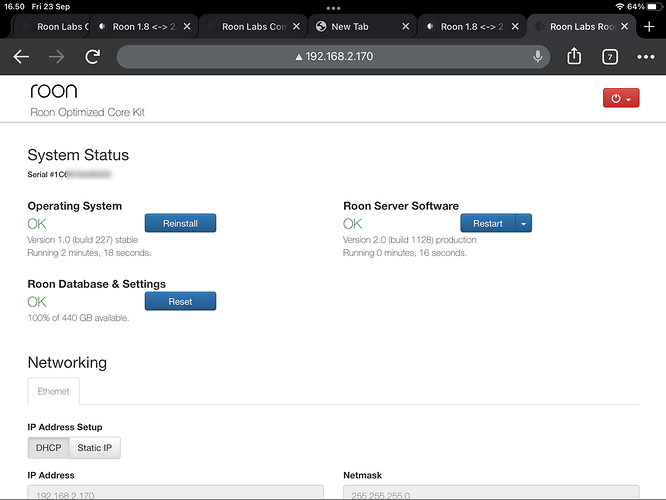Click the IP Address field

click(175, 492)
